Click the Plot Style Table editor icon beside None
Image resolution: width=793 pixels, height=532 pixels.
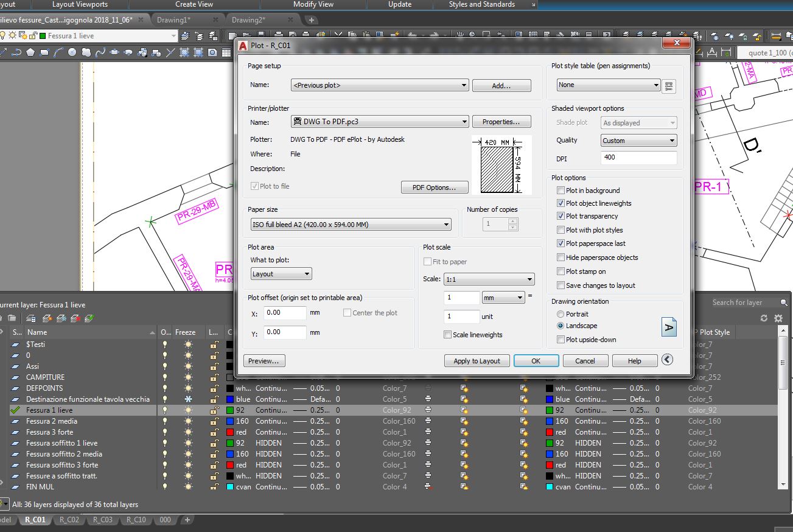pyautogui.click(x=668, y=86)
